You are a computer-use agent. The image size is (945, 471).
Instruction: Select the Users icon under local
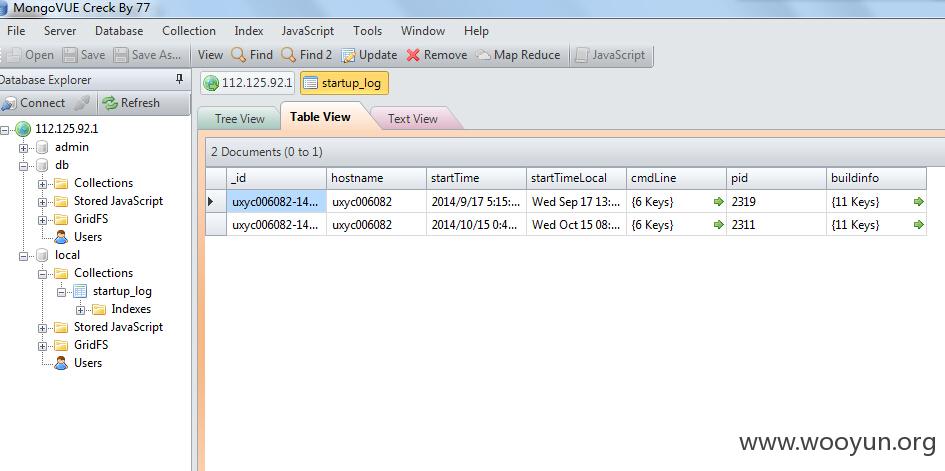point(61,363)
